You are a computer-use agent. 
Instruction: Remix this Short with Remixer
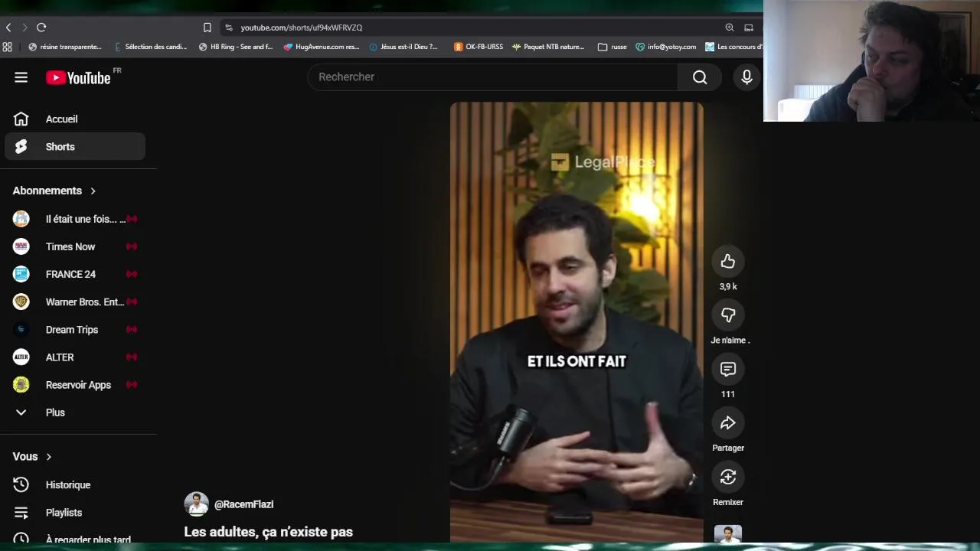coord(728,478)
